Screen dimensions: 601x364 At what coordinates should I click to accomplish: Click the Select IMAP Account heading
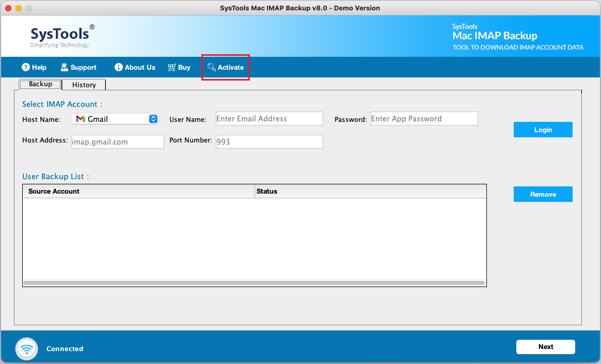tap(62, 104)
